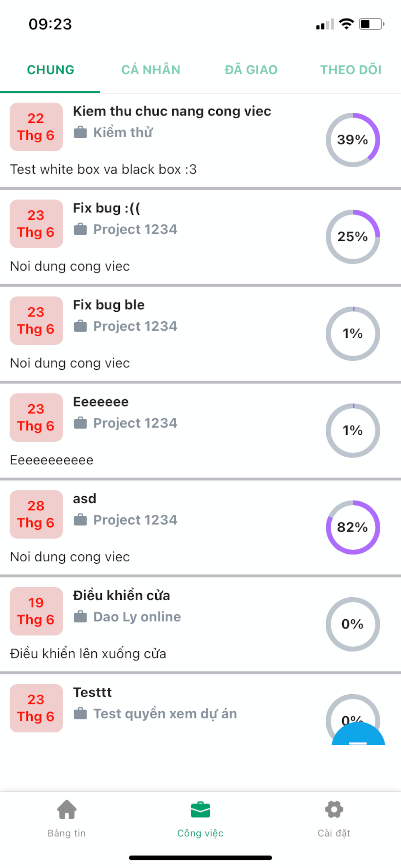Open the Cài đặt gear icon
This screenshot has height=868, width=401.
click(x=334, y=809)
